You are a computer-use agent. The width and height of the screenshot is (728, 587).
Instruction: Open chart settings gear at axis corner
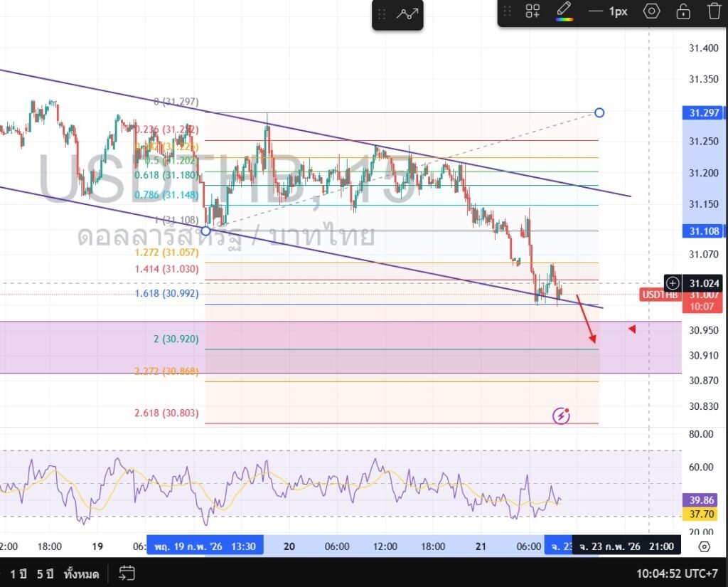(704, 546)
